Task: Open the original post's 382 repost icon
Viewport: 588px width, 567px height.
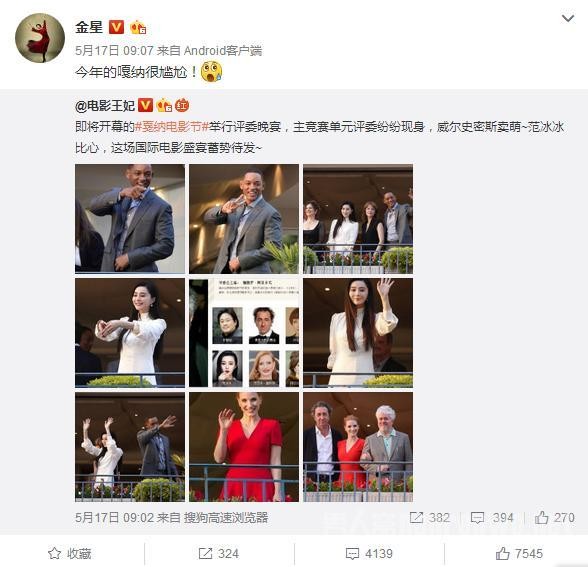Action: [x=416, y=518]
